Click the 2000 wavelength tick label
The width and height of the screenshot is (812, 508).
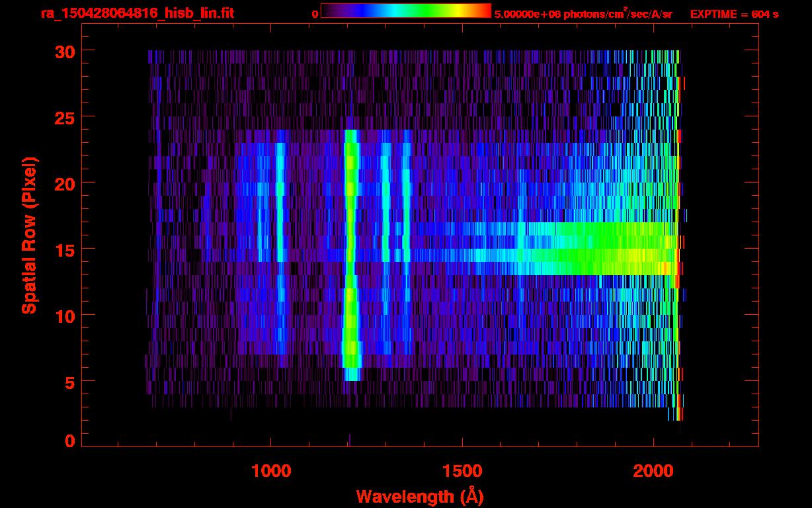(653, 471)
